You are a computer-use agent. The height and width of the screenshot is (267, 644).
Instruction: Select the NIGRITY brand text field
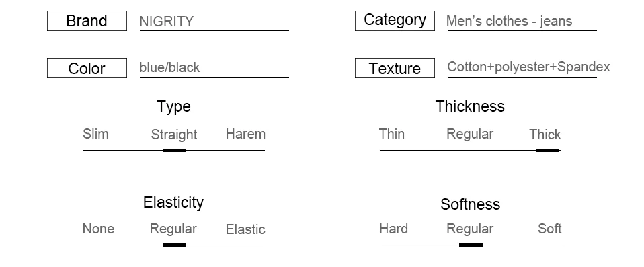pyautogui.click(x=214, y=22)
